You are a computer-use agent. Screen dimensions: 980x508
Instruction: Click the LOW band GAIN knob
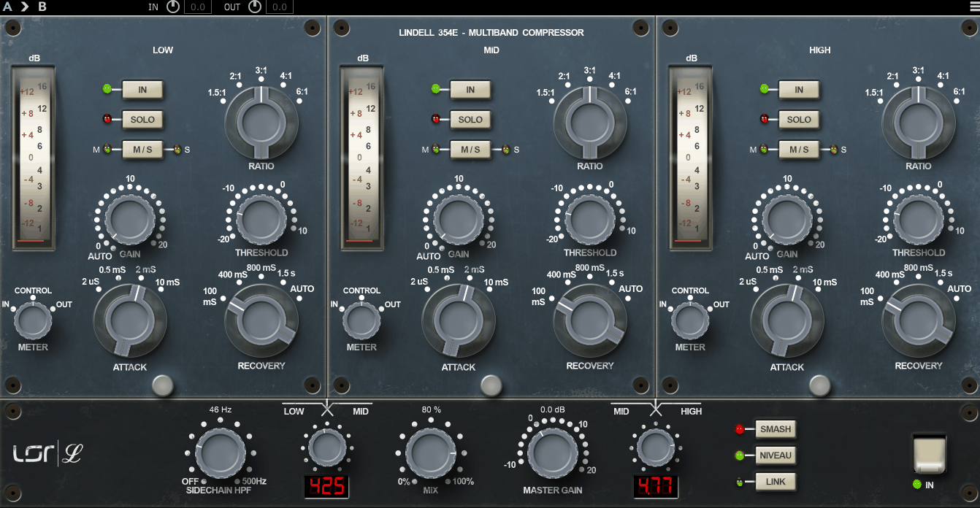click(x=129, y=219)
